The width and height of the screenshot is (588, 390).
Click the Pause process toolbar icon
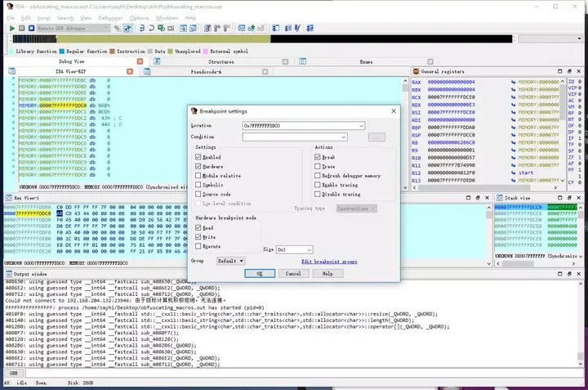pos(22,28)
